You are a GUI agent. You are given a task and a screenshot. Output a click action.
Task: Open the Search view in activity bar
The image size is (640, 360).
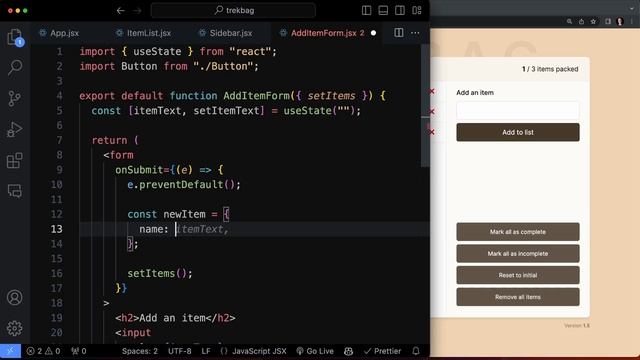click(15, 67)
